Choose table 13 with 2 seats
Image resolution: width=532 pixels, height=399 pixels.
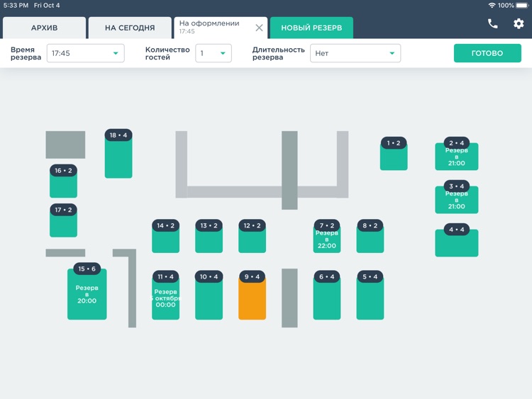pos(209,236)
